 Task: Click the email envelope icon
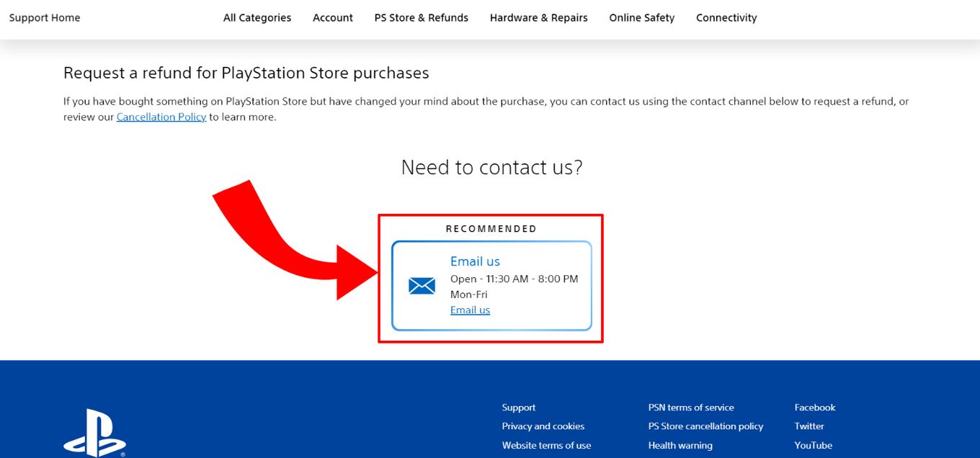pos(422,285)
